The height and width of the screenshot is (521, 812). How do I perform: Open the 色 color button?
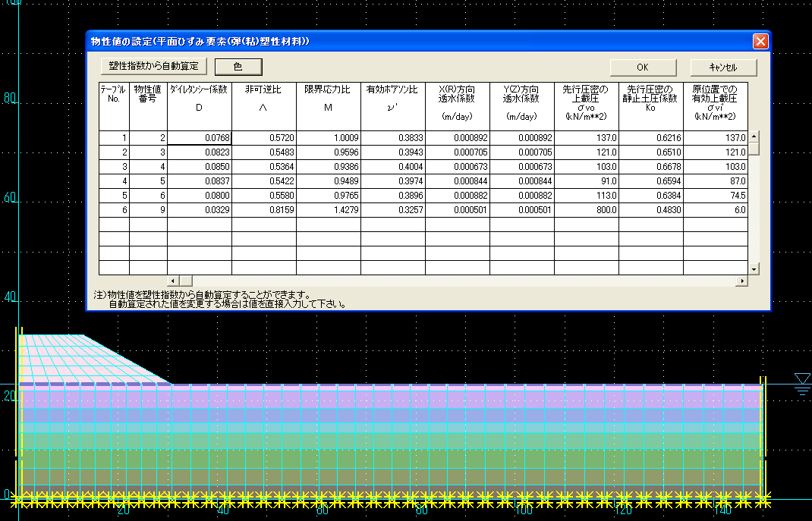pyautogui.click(x=238, y=67)
